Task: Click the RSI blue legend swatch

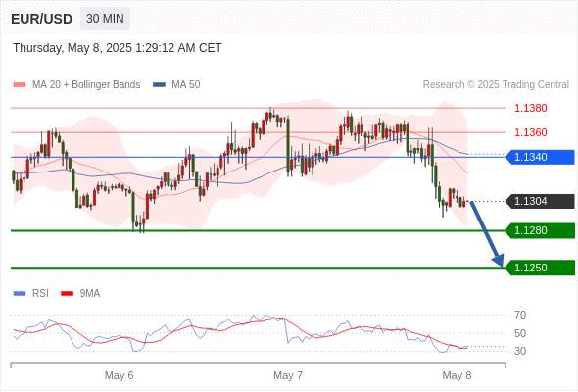Action: (x=20, y=294)
